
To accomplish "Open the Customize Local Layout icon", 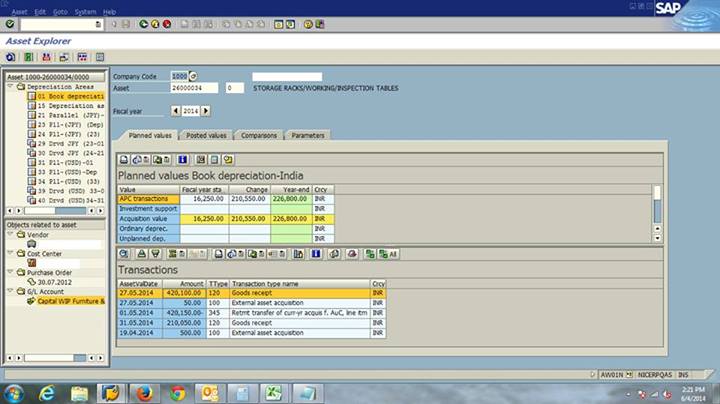I will [320, 24].
